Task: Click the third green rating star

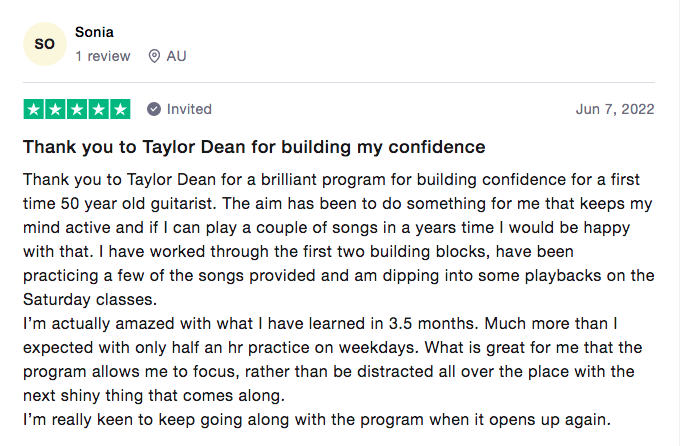Action: pos(77,109)
